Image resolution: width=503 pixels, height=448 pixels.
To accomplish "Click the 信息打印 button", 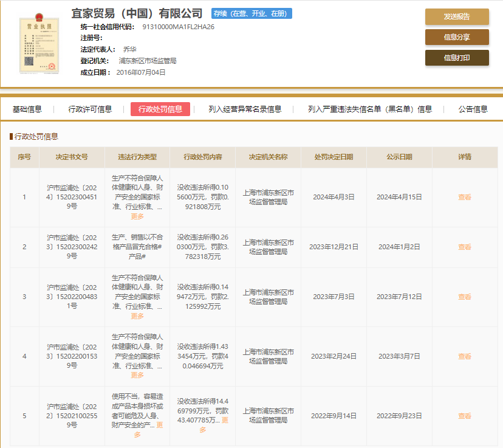I will tap(457, 58).
